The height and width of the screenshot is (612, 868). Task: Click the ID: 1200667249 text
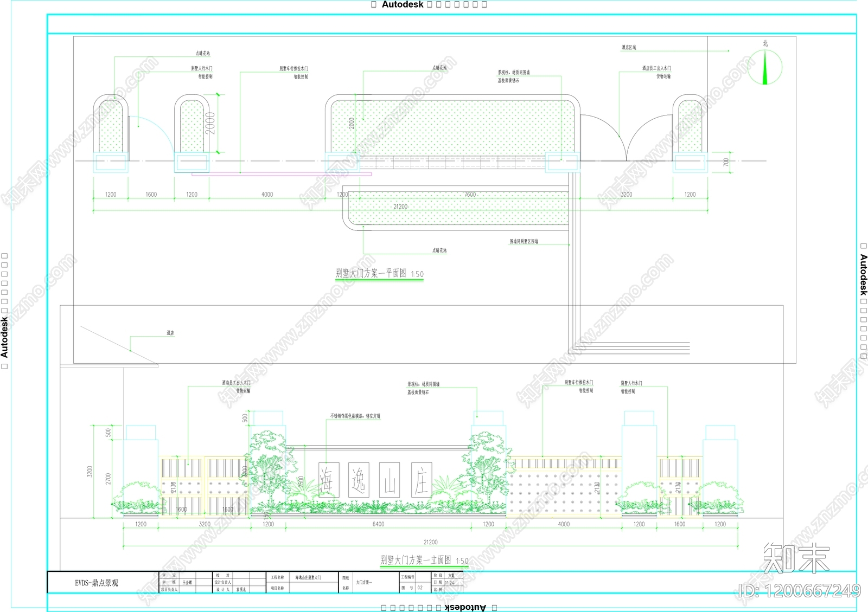point(800,590)
